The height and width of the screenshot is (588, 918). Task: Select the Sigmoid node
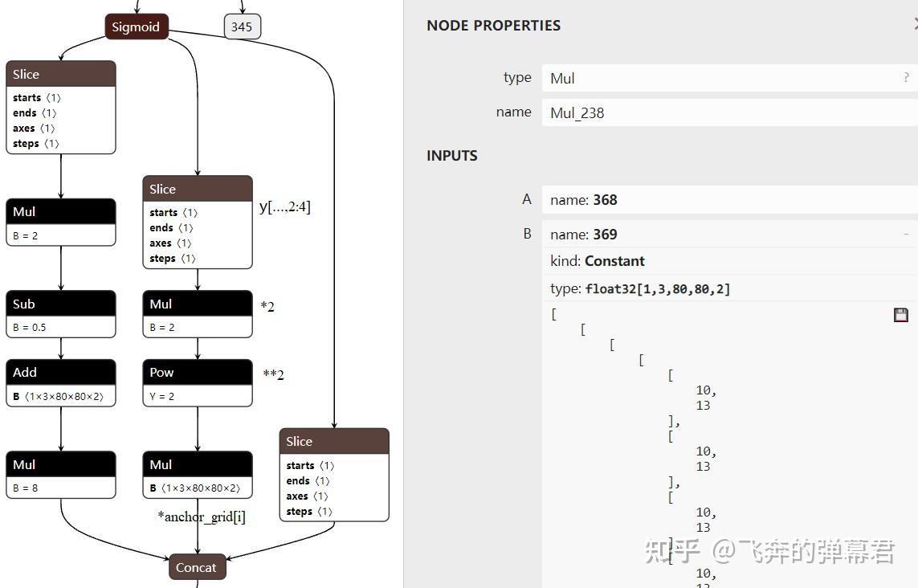[137, 27]
